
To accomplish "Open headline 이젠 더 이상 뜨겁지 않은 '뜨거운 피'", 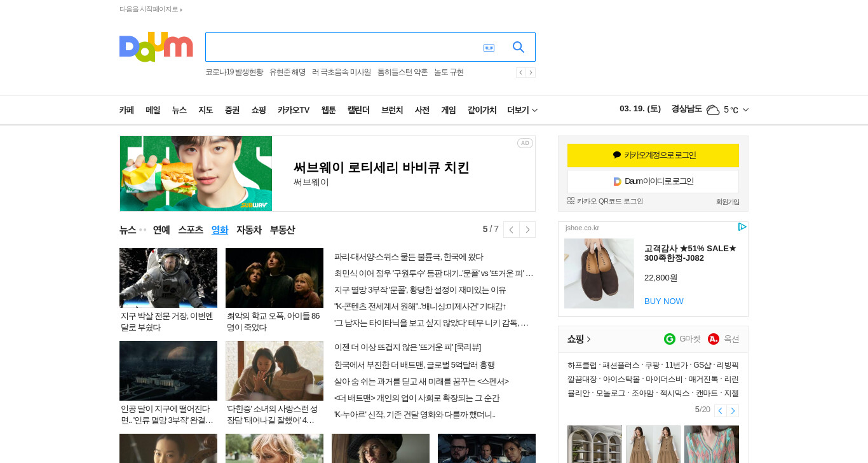I will point(407,347).
